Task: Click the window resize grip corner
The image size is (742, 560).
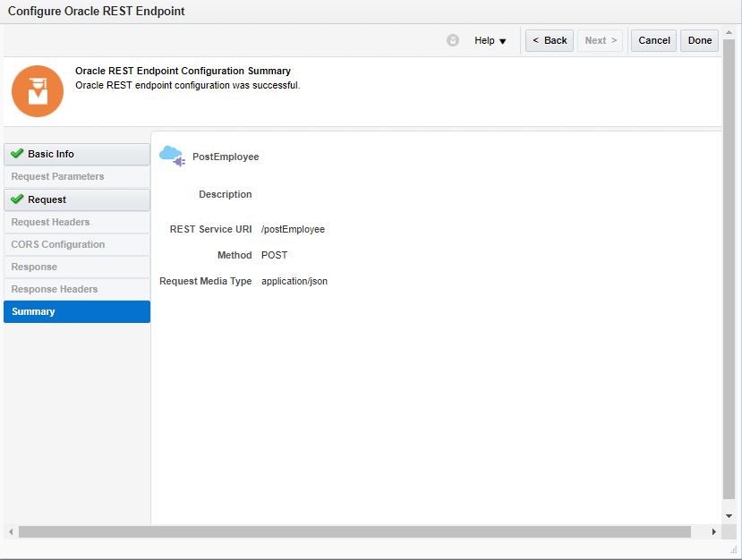Action: coord(733,548)
